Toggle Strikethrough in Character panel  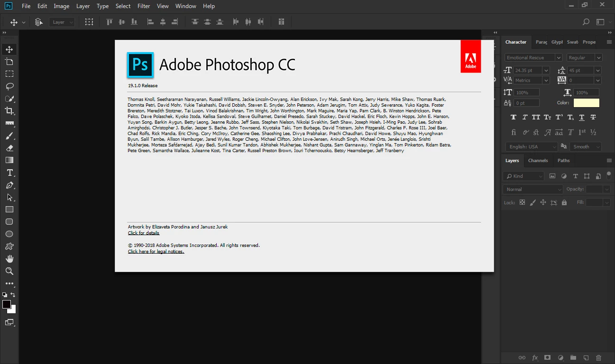point(593,117)
